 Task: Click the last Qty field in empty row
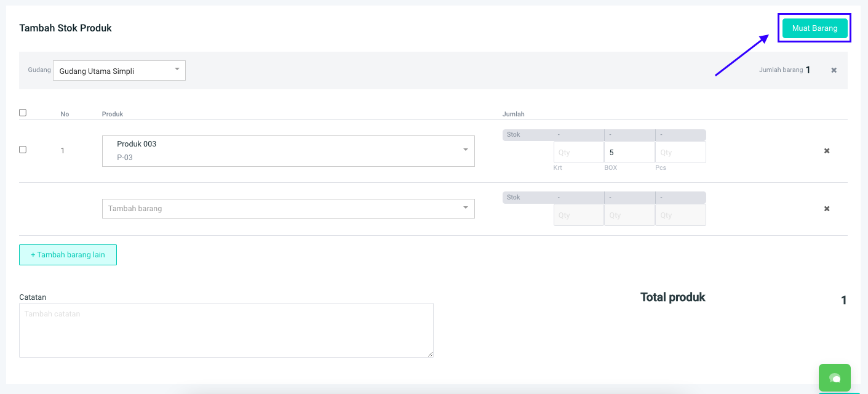(x=680, y=215)
